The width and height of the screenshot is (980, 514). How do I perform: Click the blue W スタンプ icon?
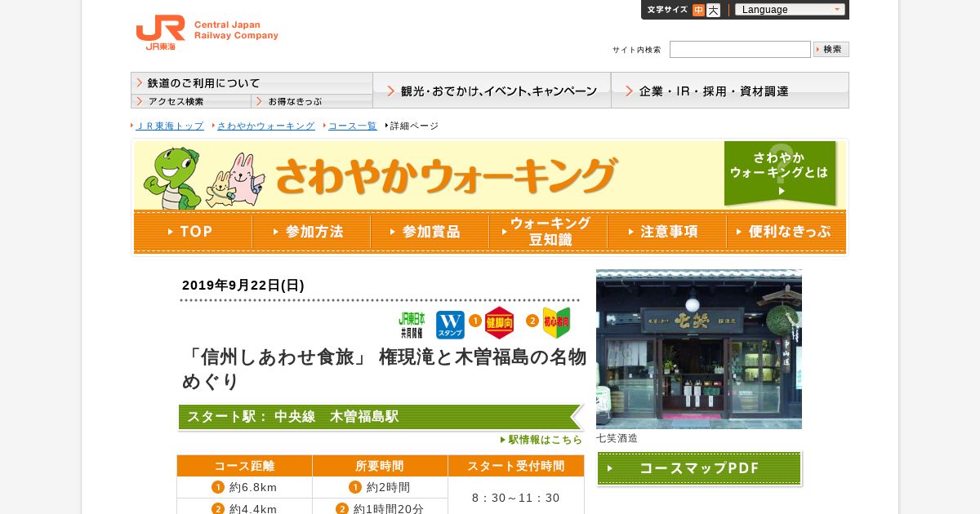pyautogui.click(x=450, y=324)
